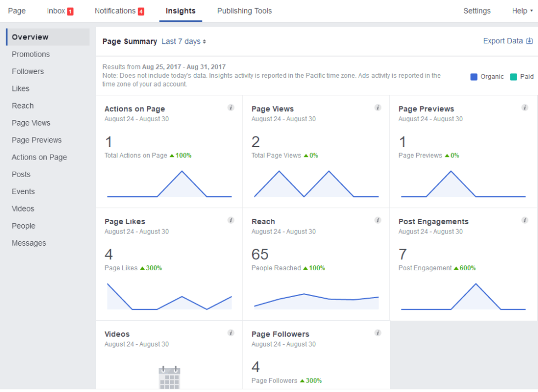This screenshot has width=538, height=392.
Task: Click info icon on Videos card
Action: 231,333
